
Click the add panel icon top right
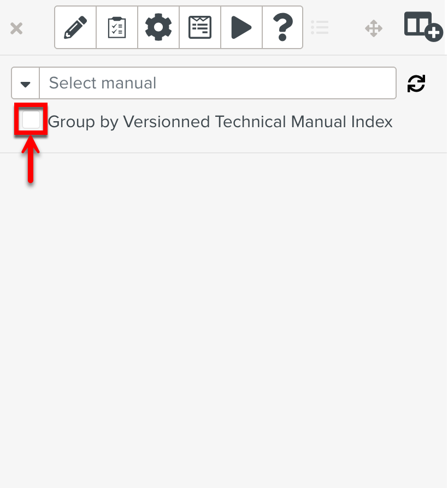tap(423, 25)
